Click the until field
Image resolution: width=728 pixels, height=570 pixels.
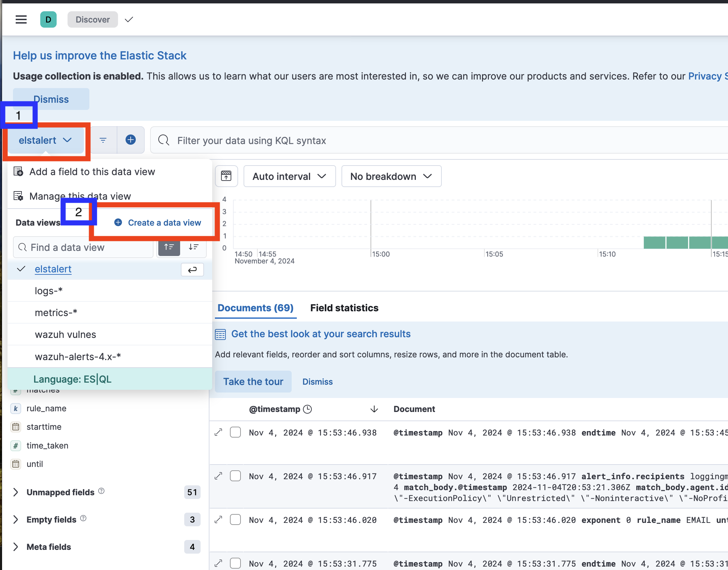pyautogui.click(x=35, y=464)
